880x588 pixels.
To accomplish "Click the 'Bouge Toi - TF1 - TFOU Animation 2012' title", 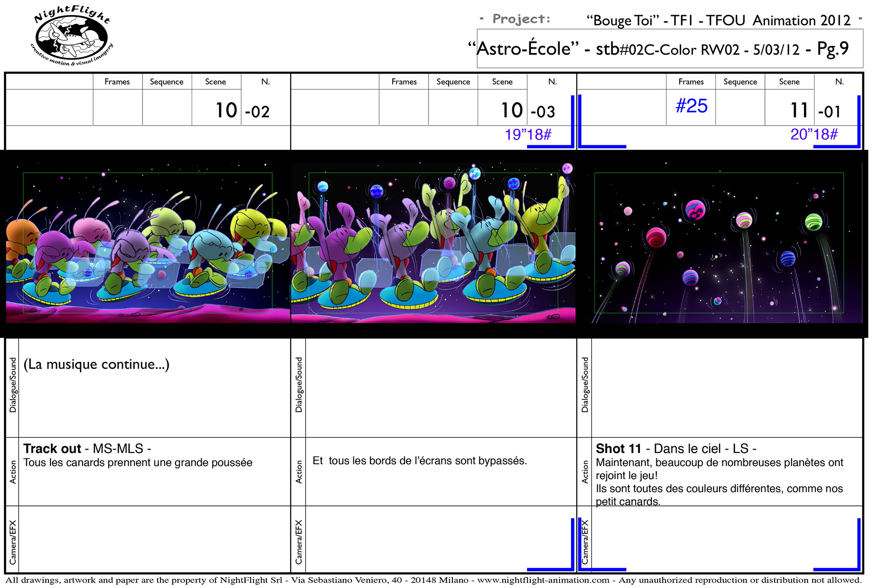I will coord(718,21).
